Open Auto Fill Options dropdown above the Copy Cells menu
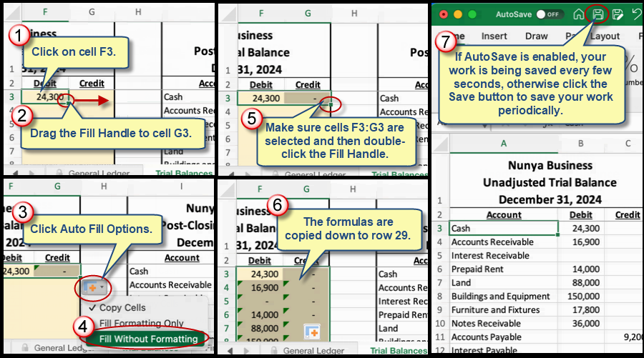Screen dimensions: 644x358 click(94, 288)
